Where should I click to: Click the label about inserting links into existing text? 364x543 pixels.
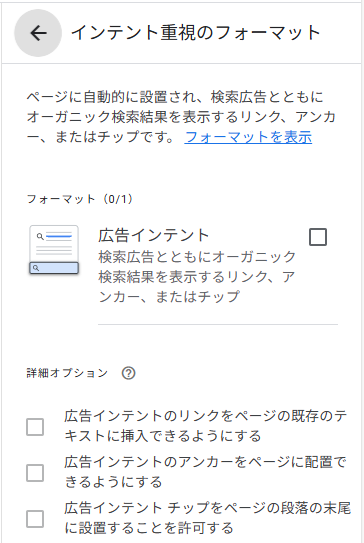point(206,426)
